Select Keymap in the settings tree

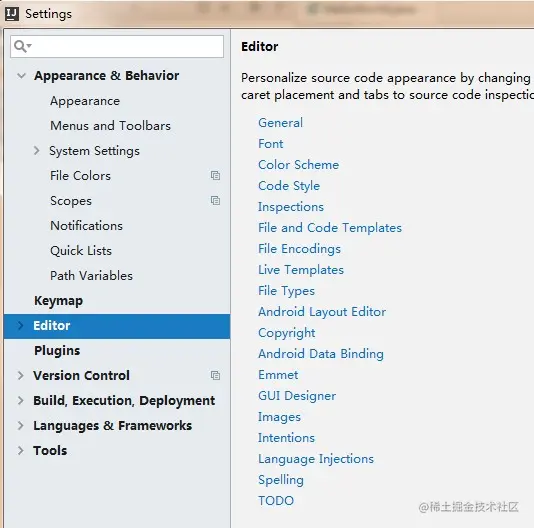click(x=59, y=301)
